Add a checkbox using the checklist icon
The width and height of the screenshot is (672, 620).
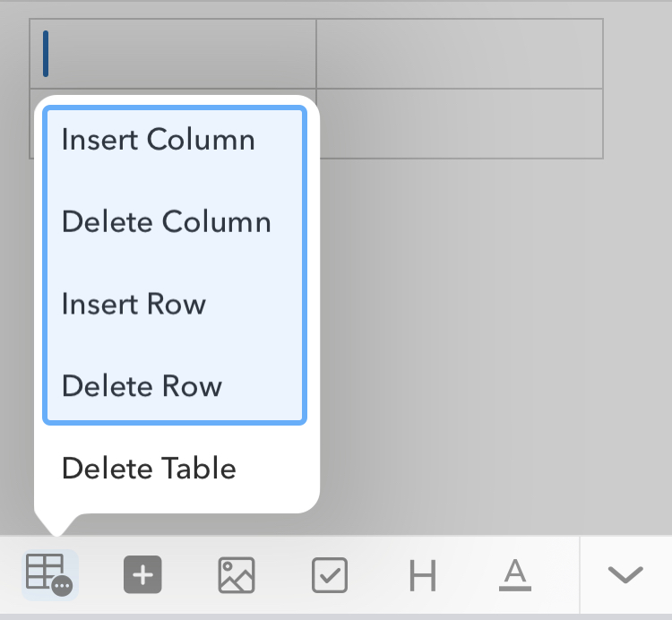(330, 574)
